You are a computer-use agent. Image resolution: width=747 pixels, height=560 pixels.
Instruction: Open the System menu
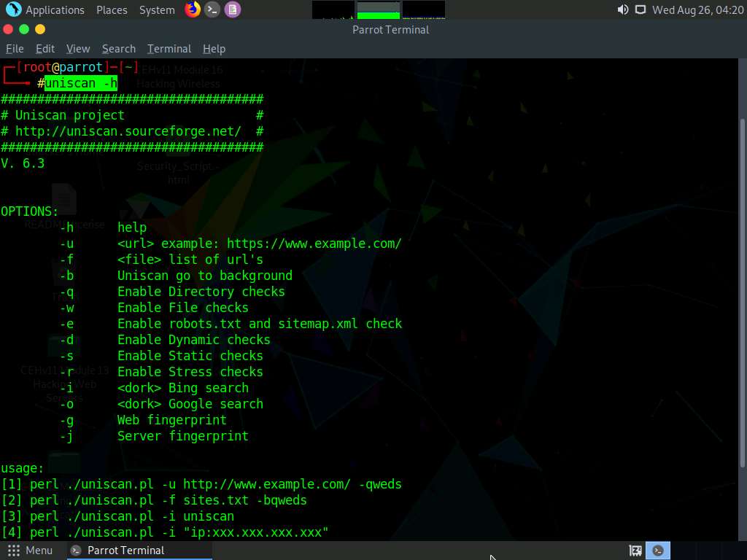point(157,10)
